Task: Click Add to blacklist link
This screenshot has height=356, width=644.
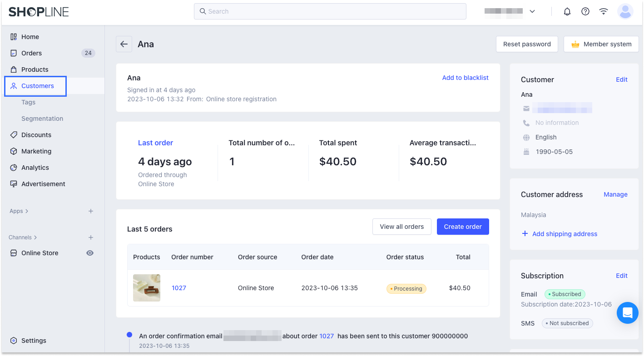Action: 465,78
